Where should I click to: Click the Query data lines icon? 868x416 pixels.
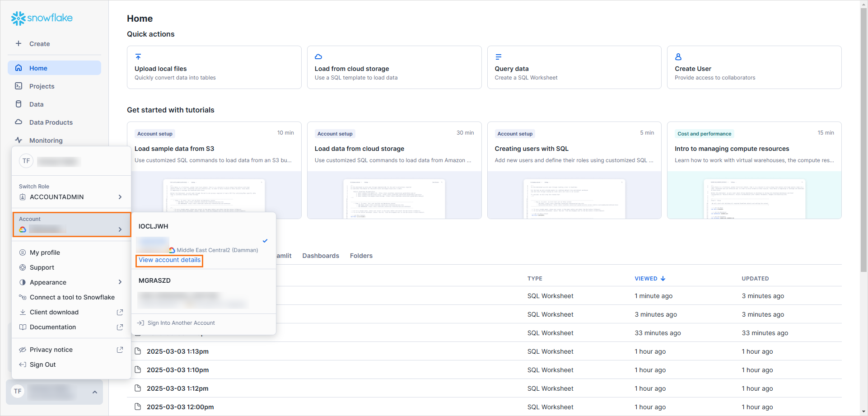click(x=499, y=57)
